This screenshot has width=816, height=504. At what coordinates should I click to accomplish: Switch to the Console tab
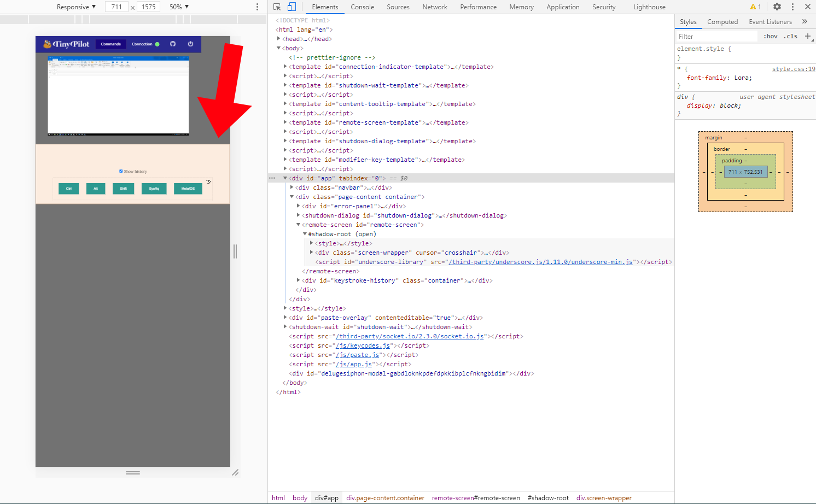[x=363, y=7]
